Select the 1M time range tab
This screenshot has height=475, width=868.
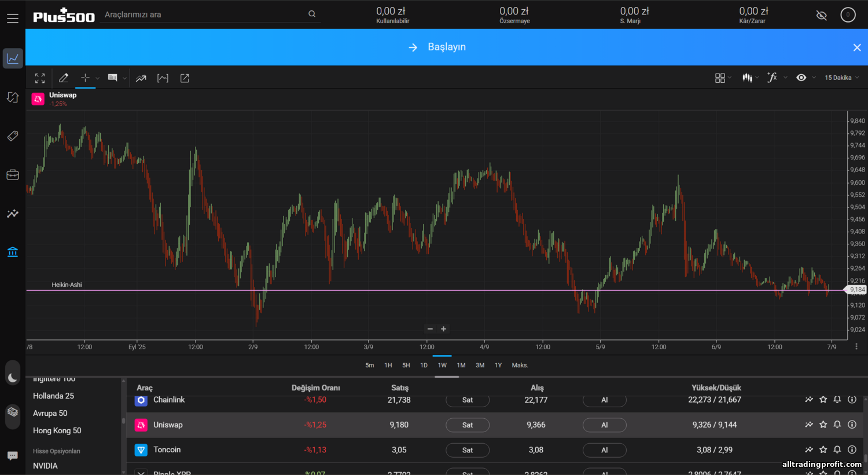point(461,366)
